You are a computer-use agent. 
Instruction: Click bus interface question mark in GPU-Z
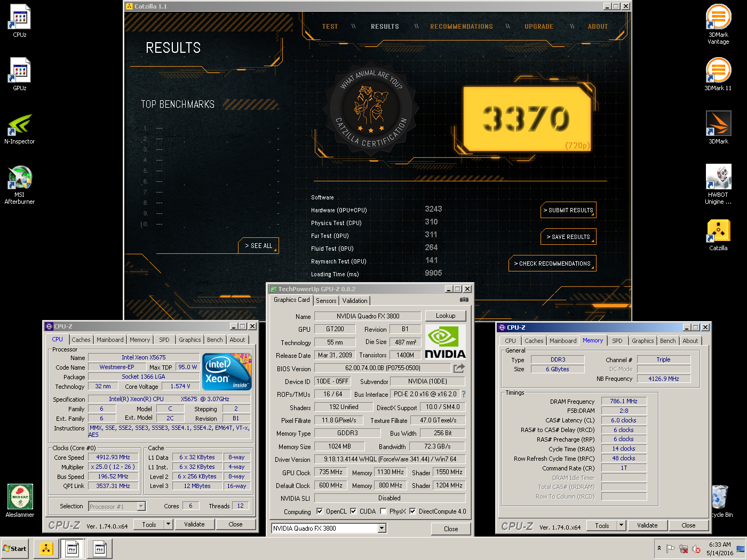(x=464, y=394)
